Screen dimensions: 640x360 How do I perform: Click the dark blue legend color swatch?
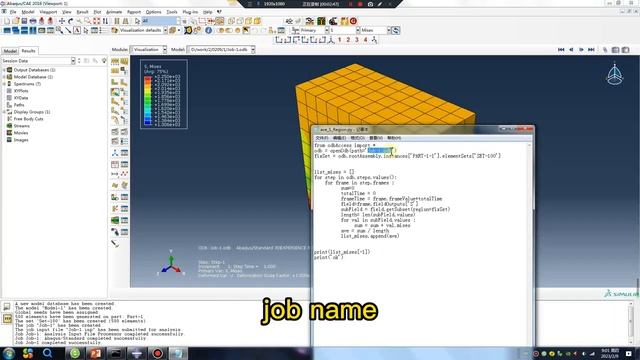[x=148, y=123]
